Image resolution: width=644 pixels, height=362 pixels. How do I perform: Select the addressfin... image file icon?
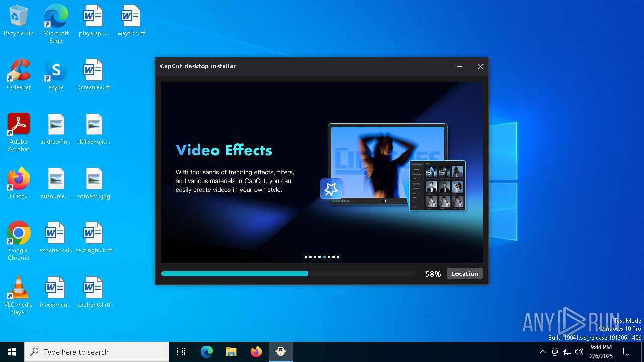click(56, 129)
